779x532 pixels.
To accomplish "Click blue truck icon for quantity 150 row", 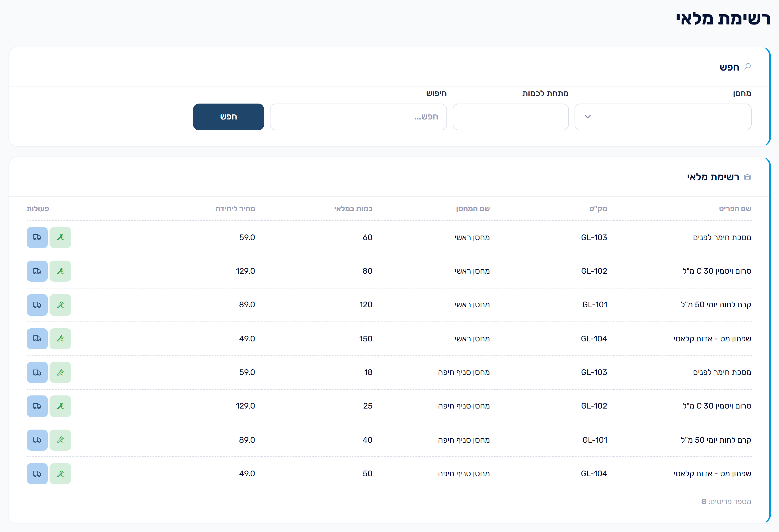I will pos(37,339).
